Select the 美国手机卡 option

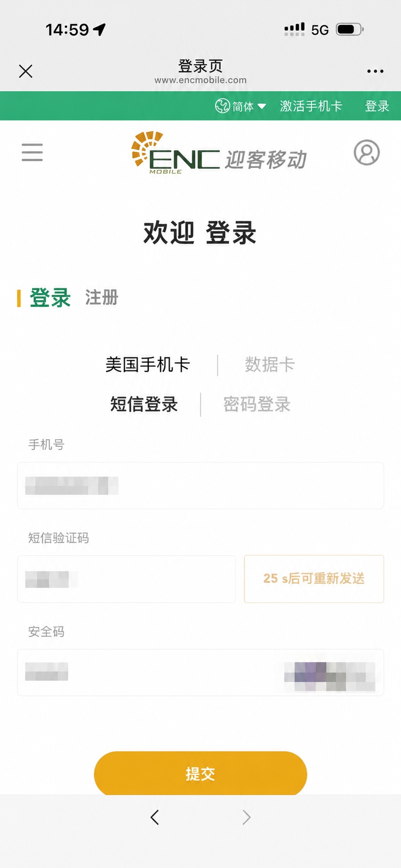pos(148,364)
